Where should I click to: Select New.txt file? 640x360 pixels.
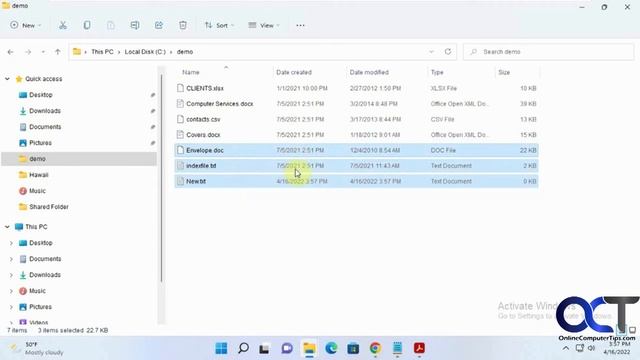(356, 181)
